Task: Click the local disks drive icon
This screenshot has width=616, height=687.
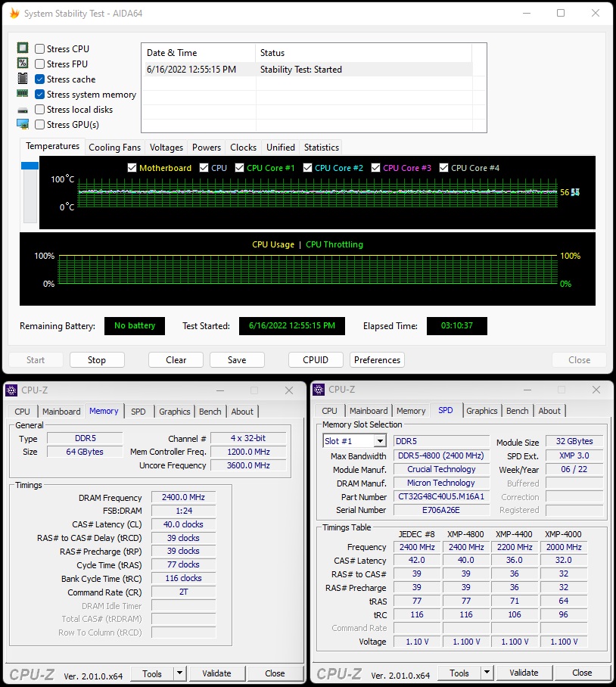Action: 23,110
